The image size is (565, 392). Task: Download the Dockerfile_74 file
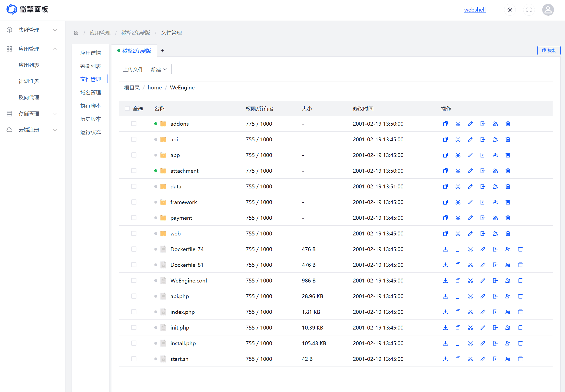(445, 249)
